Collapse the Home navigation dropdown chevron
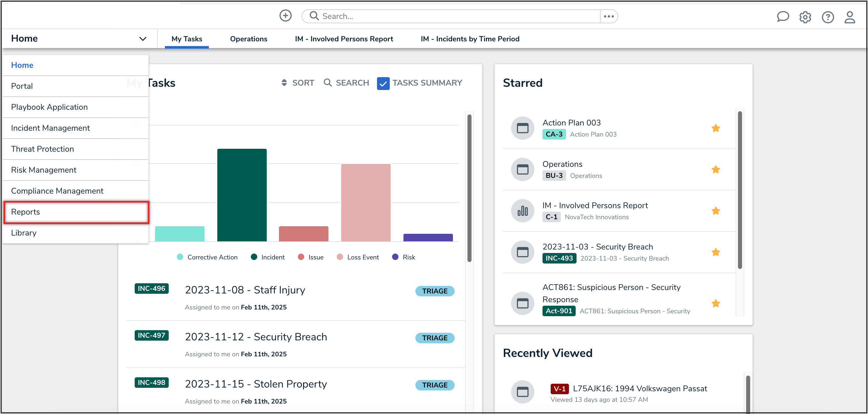 click(x=143, y=39)
